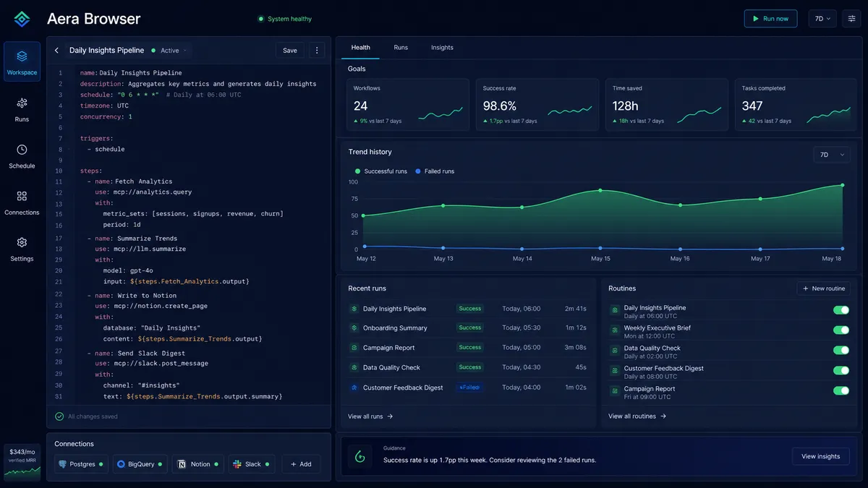Open the 7D dropdown in Trend history
The height and width of the screenshot is (488, 868).
click(832, 155)
